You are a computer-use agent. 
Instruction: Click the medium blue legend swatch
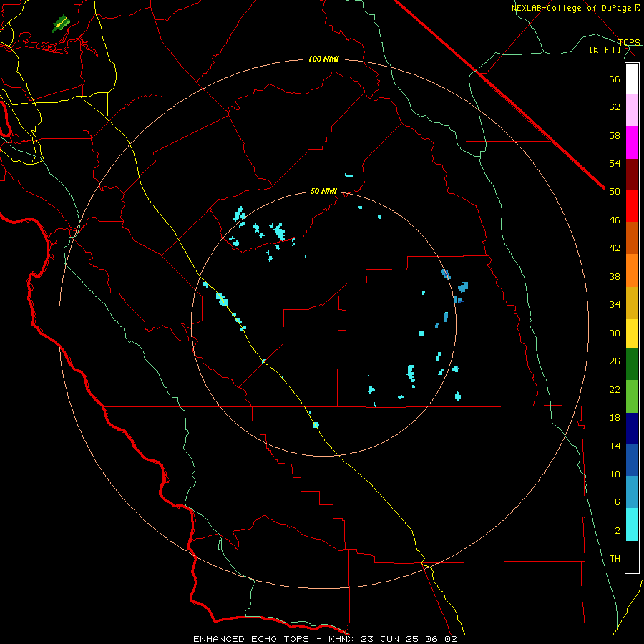632,460
